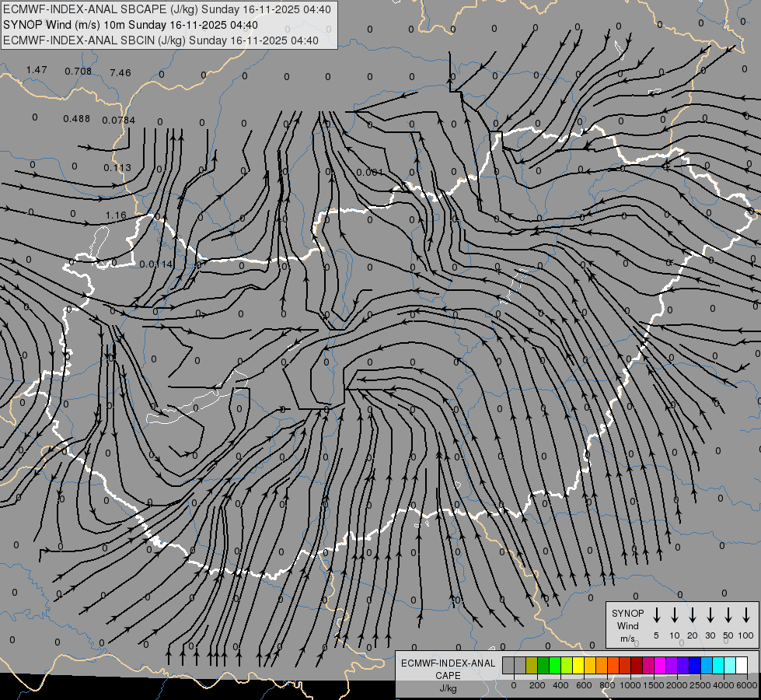Click the 5 speed label in the wind legend

click(656, 635)
